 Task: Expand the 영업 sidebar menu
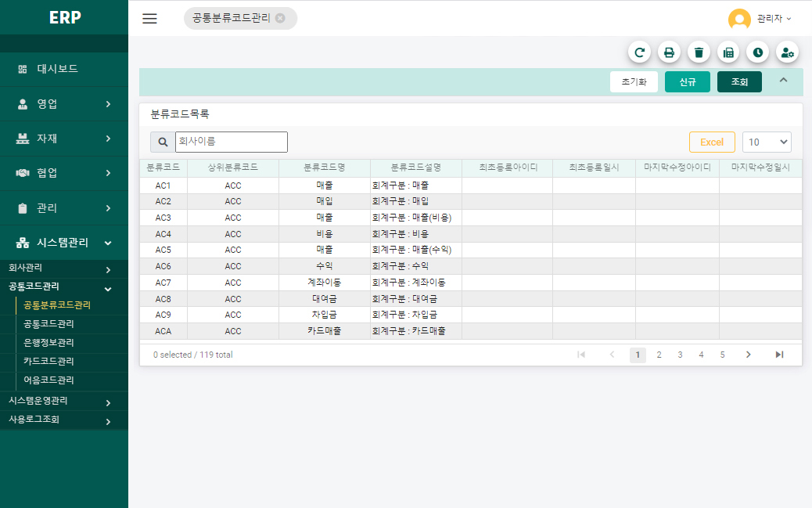click(64, 103)
